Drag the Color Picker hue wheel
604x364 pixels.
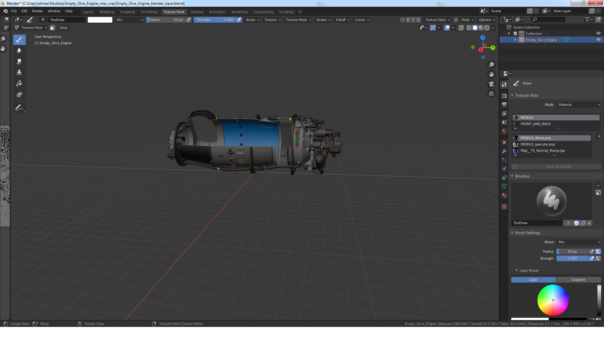click(x=553, y=300)
